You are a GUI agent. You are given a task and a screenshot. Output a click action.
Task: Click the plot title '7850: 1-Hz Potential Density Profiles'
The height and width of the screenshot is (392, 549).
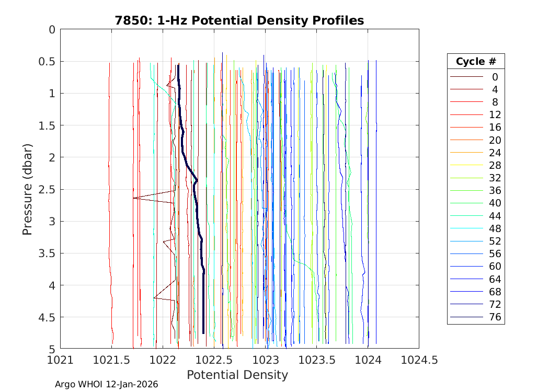click(x=239, y=20)
